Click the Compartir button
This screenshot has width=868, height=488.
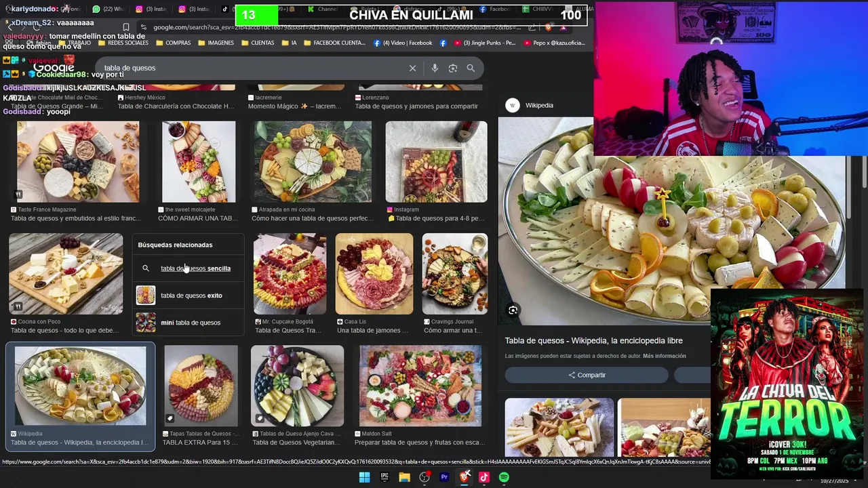click(x=587, y=375)
